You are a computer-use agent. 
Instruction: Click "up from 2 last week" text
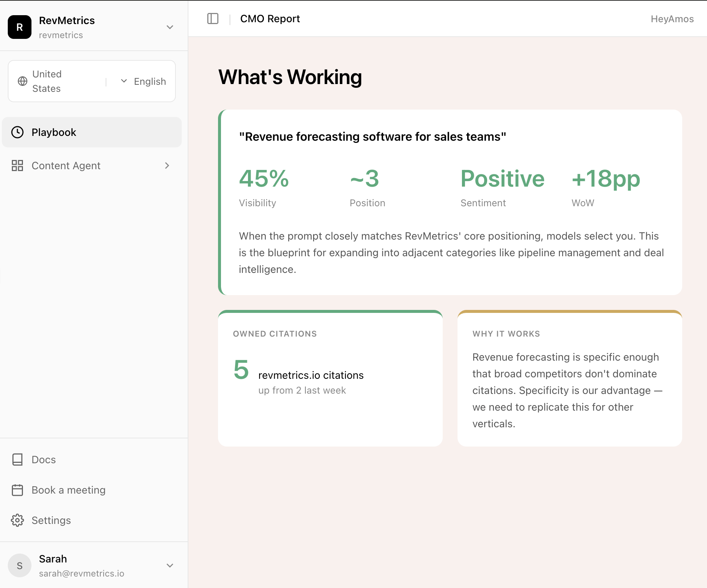pyautogui.click(x=302, y=390)
